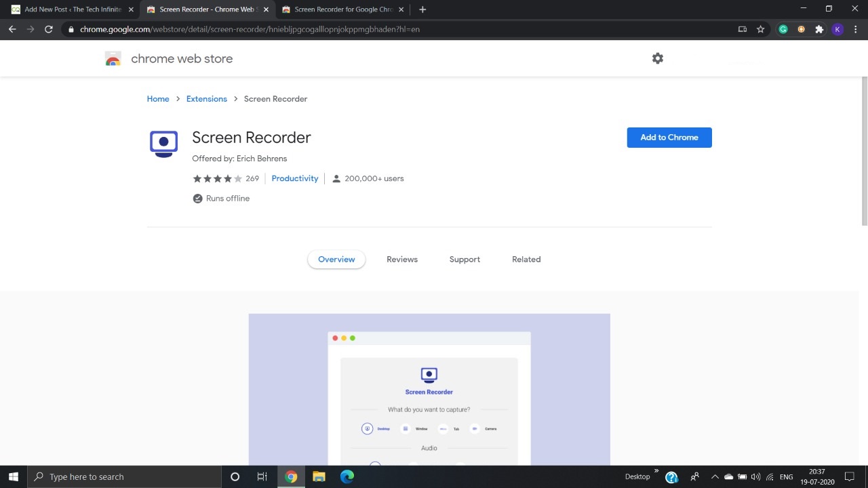868x488 pixels.
Task: Click Add to Chrome button
Action: [x=669, y=138]
